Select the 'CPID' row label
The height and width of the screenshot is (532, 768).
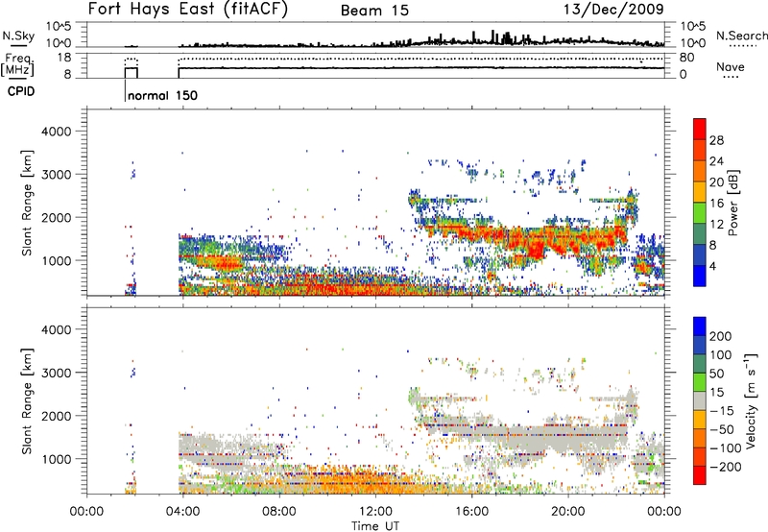(x=21, y=91)
